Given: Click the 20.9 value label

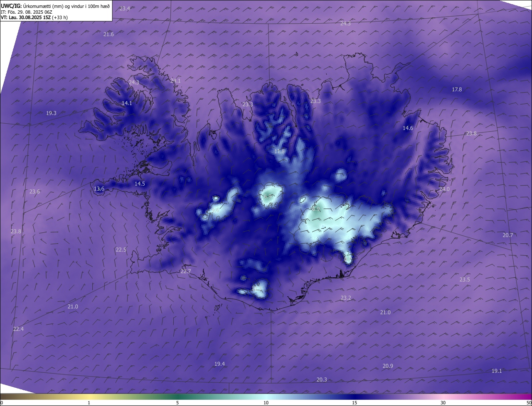Looking at the screenshot, I should point(388,366).
